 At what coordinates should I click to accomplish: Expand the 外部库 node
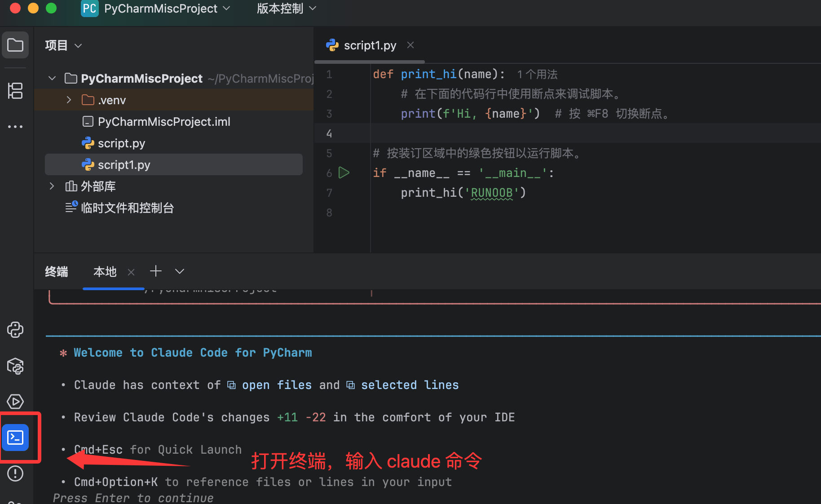pyautogui.click(x=52, y=186)
